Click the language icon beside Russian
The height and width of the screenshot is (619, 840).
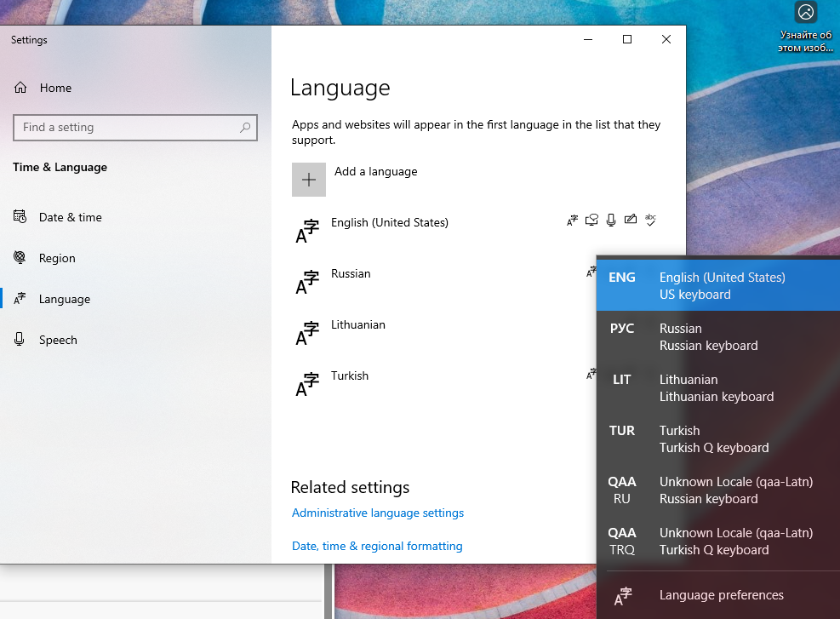tap(591, 271)
